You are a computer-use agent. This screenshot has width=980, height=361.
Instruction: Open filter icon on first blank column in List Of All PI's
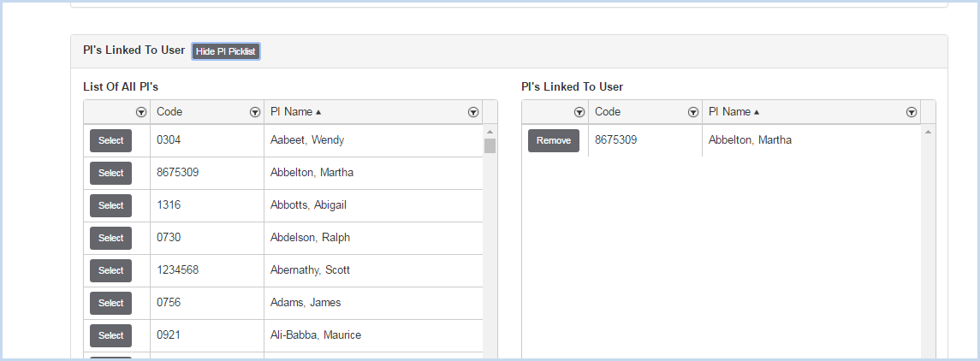point(141,112)
